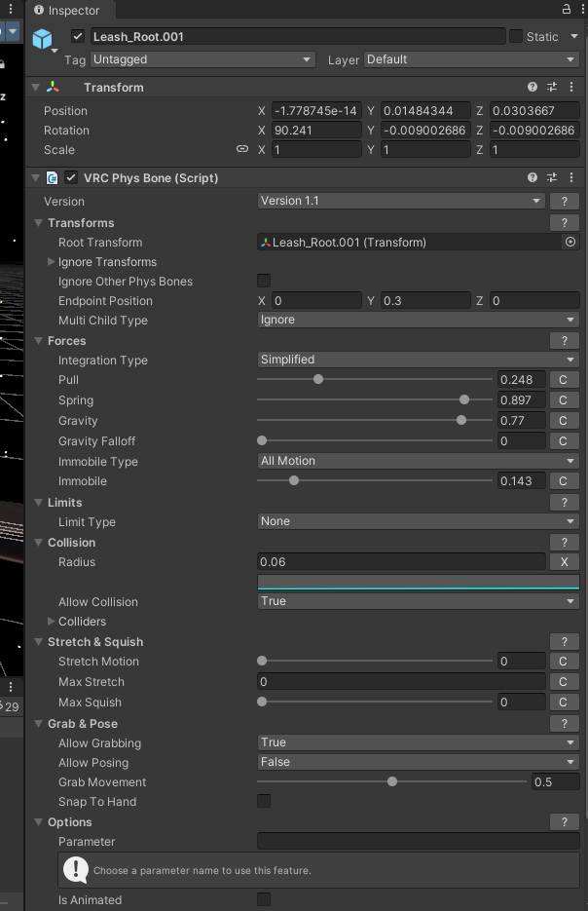
Task: Click the Max Stretch curve C button
Action: pyautogui.click(x=563, y=681)
